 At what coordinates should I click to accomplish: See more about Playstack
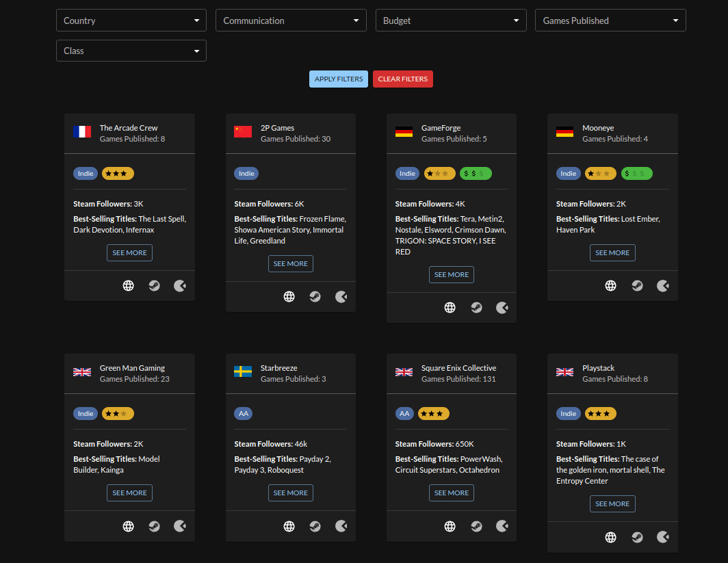612,504
